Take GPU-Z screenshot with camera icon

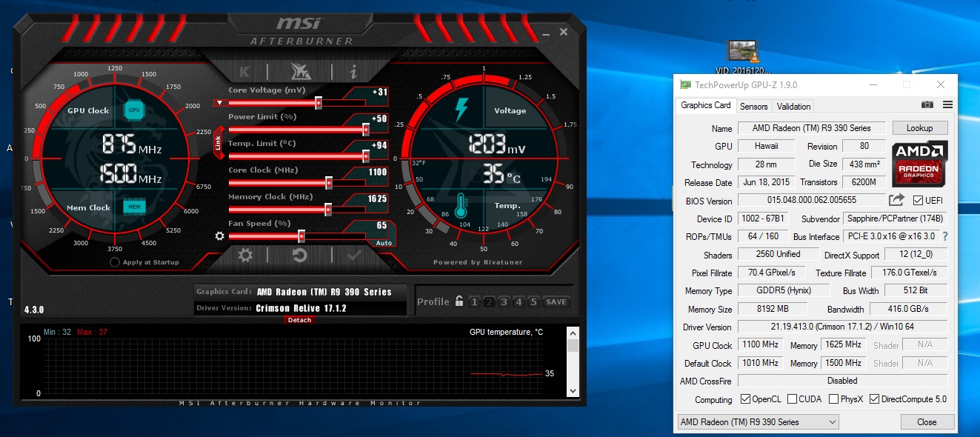tap(927, 105)
